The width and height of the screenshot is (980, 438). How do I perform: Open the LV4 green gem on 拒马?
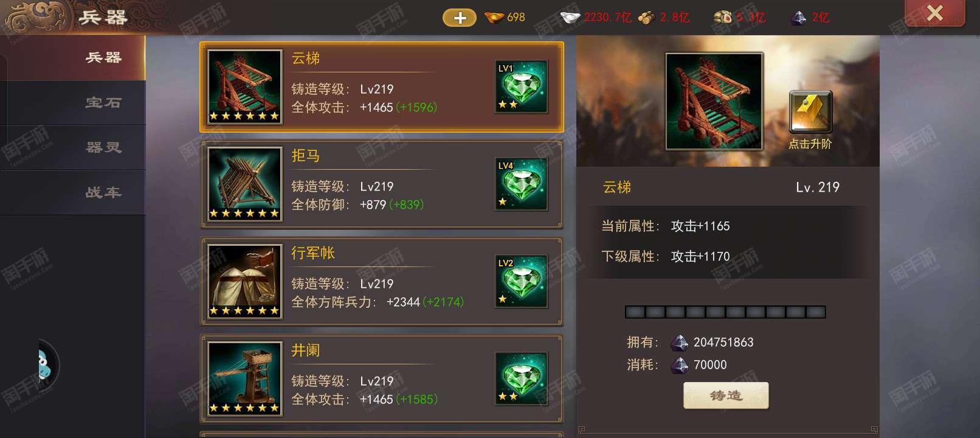pos(522,184)
